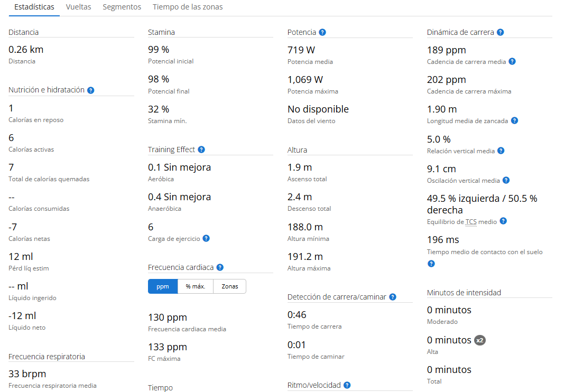The image size is (574, 392).
Task: Open help for Dinámica de carrera
Action: 500,32
